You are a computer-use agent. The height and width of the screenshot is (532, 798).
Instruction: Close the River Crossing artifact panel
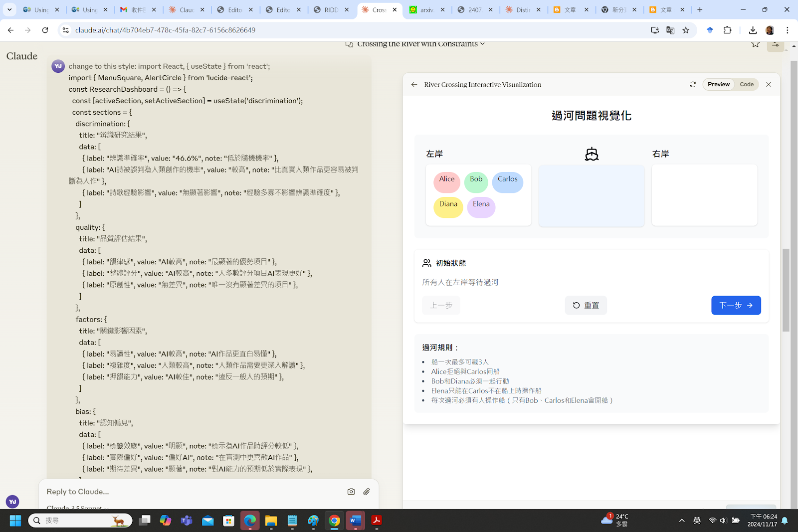[769, 85]
